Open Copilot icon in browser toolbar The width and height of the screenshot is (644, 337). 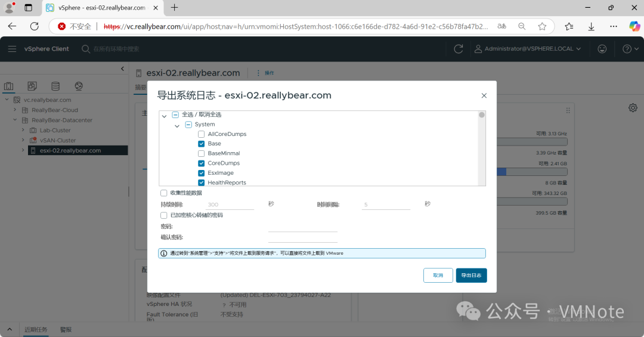coord(634,26)
